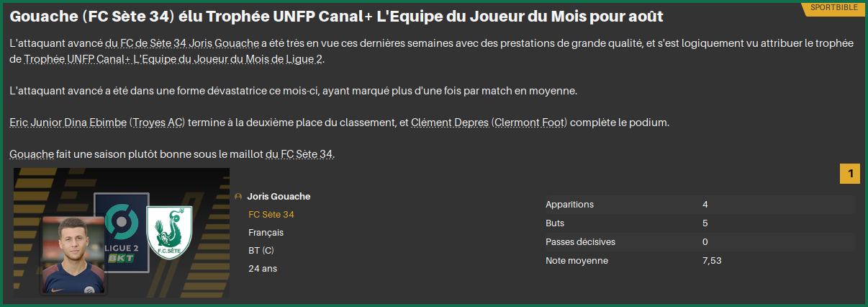Open Trophée UNFP Canal+ L'Equipe award link
Image resolution: width=868 pixels, height=307 pixels.
click(x=173, y=60)
